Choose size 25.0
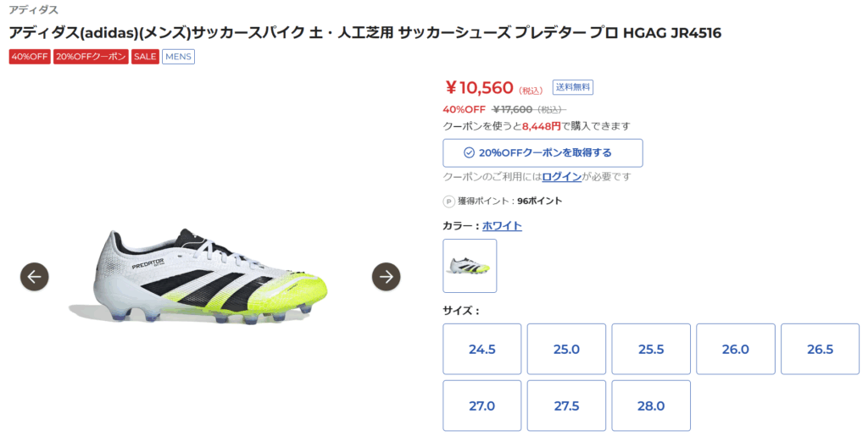 (566, 349)
